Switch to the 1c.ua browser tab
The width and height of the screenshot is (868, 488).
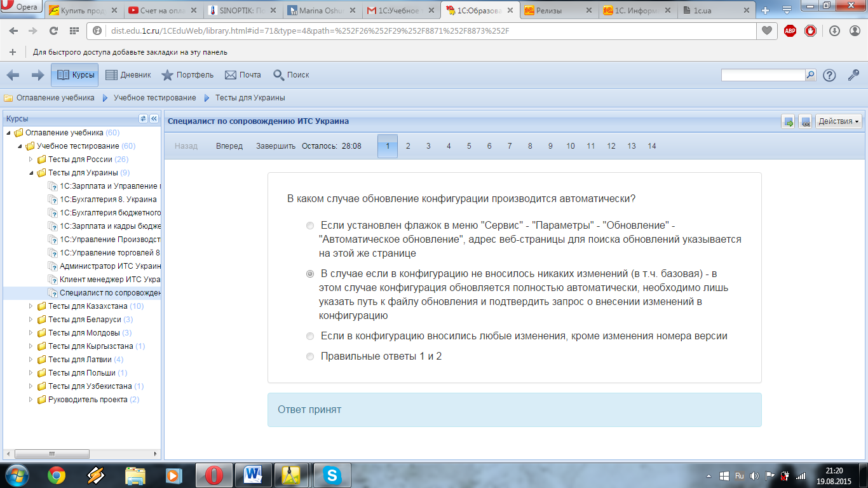[716, 10]
